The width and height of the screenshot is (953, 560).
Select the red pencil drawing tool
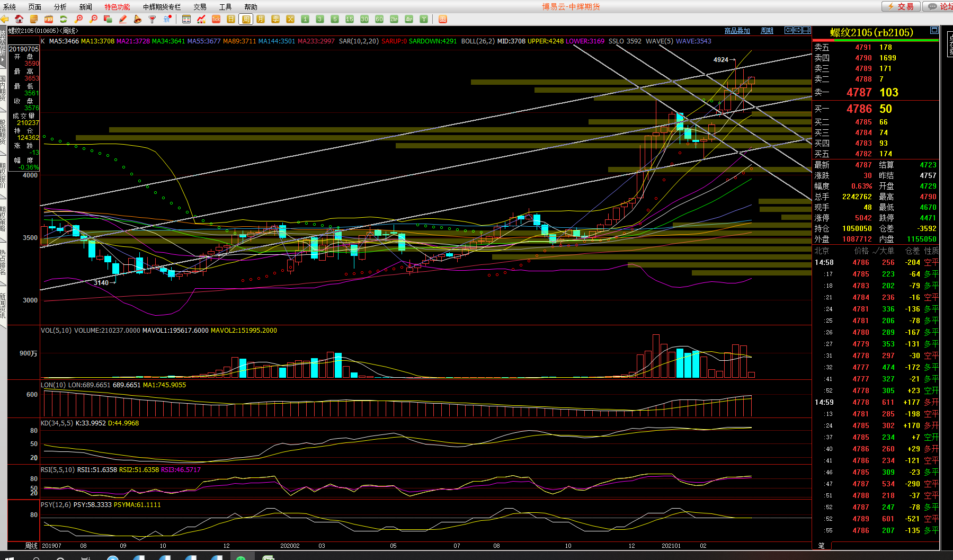(x=123, y=19)
